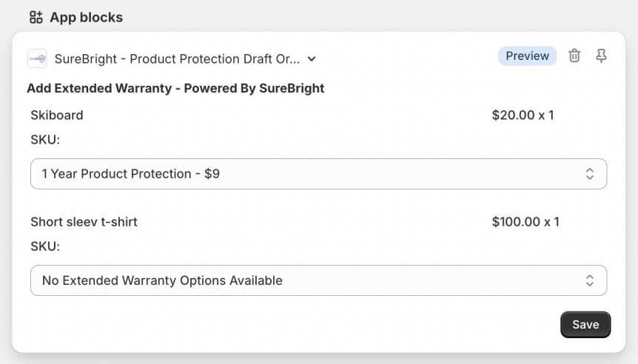Click the SureBright app logo icon
This screenshot has width=638, height=364.
[x=37, y=58]
